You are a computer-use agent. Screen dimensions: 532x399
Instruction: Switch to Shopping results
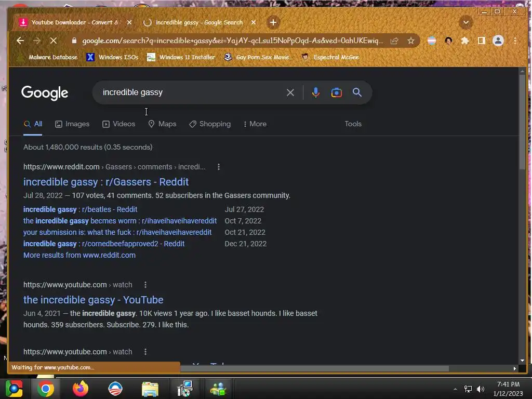(210, 124)
